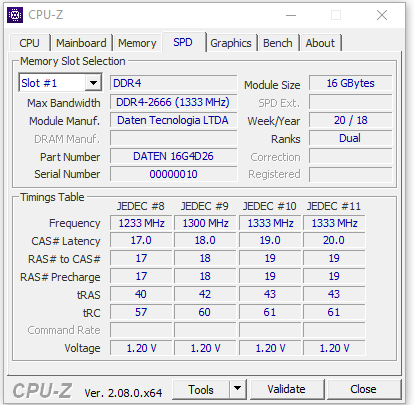Click the Validate button
Image resolution: width=414 pixels, height=405 pixels.
(x=287, y=389)
